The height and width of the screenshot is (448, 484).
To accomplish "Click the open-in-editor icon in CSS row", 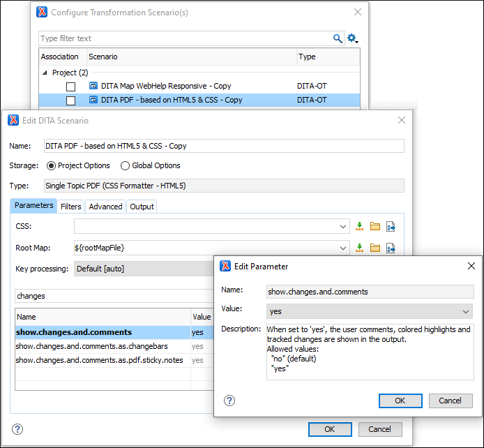I will 391,226.
